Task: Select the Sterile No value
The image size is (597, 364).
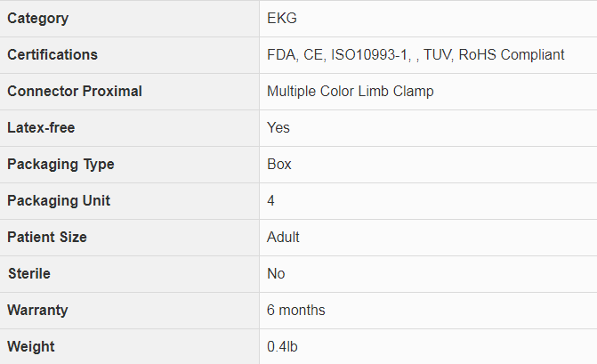Action: pyautogui.click(x=276, y=274)
